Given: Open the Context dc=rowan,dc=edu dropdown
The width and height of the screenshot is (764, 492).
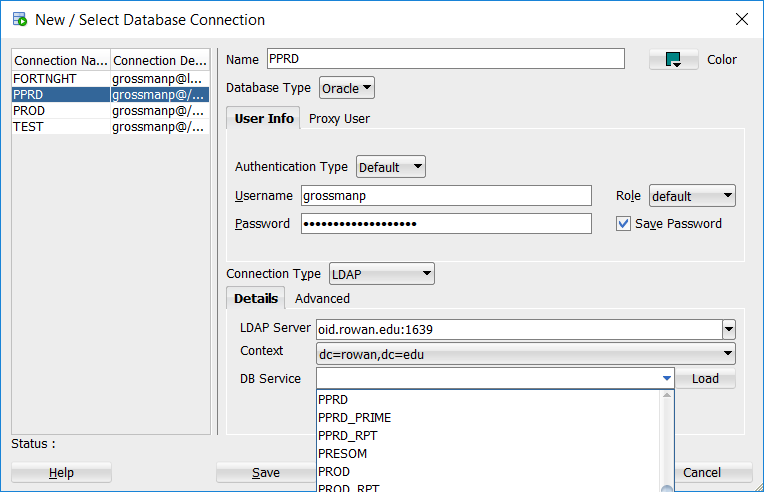Looking at the screenshot, I should pos(526,354).
